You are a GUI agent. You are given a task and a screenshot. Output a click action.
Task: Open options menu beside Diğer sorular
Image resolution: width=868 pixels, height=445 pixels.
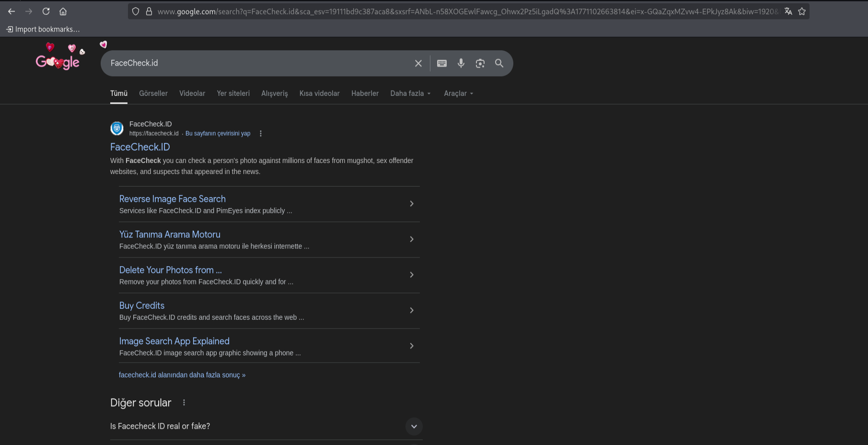point(184,403)
